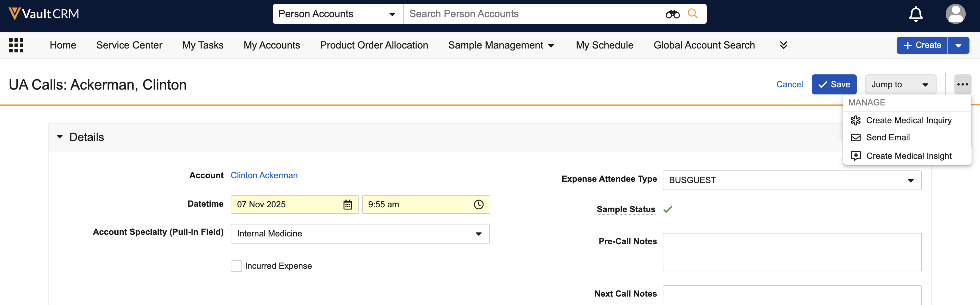Viewport: 980px width, 305px height.
Task: Open the time picker clock icon
Action: click(479, 205)
